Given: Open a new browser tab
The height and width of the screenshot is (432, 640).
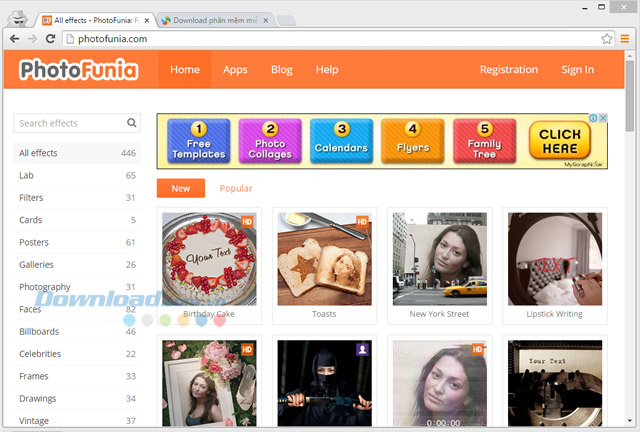Looking at the screenshot, I should click(285, 20).
